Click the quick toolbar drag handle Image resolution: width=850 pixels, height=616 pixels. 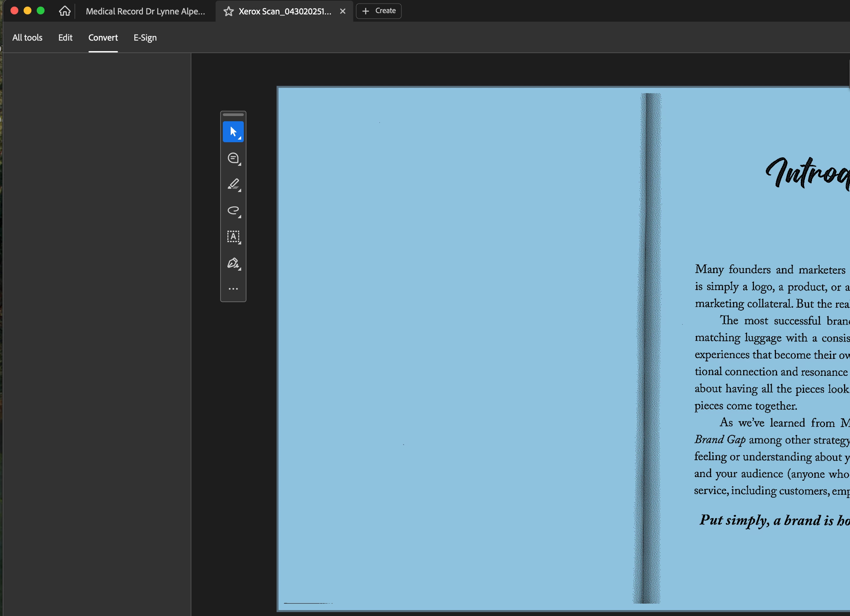pyautogui.click(x=233, y=115)
